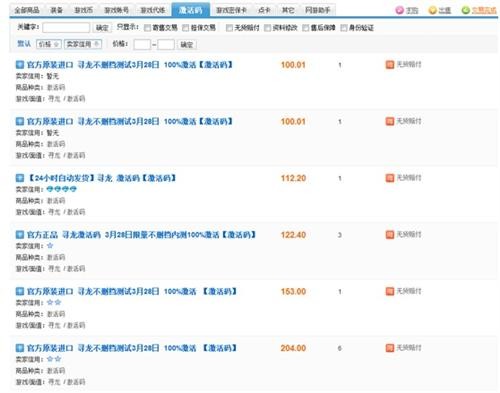The width and height of the screenshot is (500, 393).
Task: Switch to the 游戏币 tab
Action: click(x=83, y=10)
